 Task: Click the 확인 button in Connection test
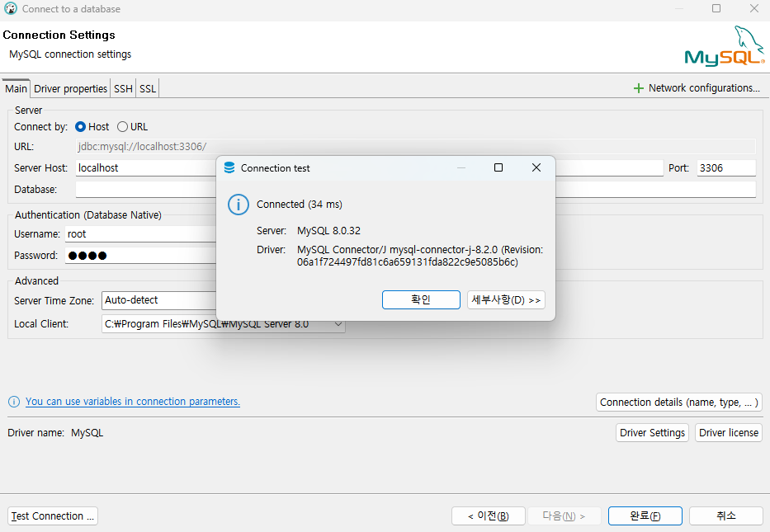pos(421,300)
